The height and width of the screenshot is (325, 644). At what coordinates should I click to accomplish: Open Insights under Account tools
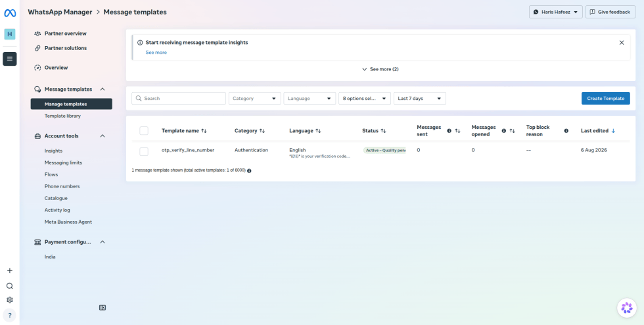coord(53,151)
